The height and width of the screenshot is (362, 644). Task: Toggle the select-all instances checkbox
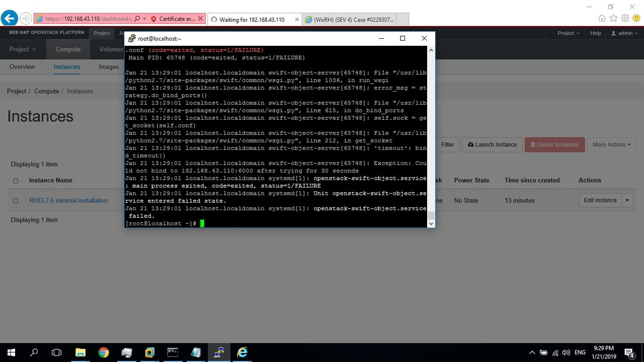[x=16, y=180]
